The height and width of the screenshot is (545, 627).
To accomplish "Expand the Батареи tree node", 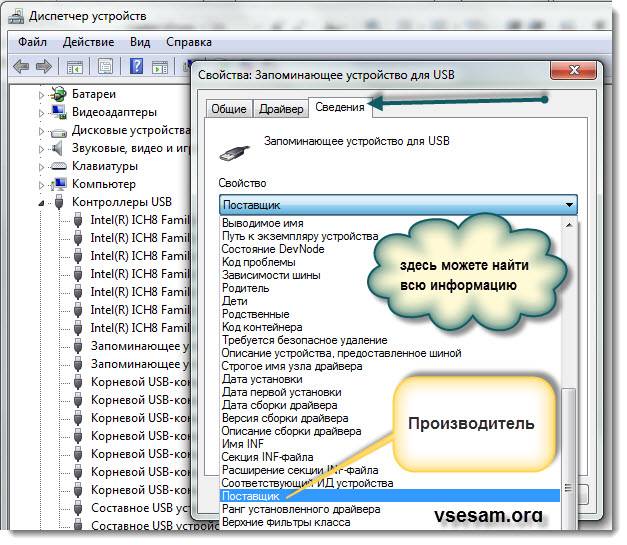I will pos(41,95).
